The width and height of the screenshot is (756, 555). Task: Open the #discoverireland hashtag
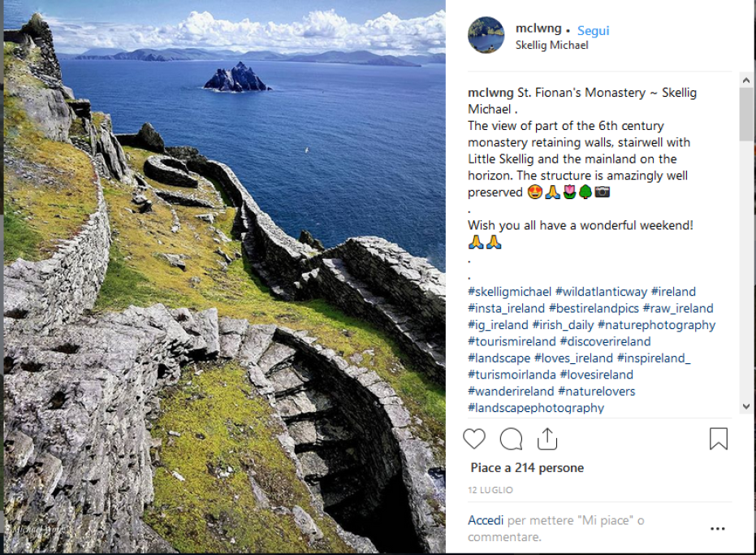click(605, 341)
